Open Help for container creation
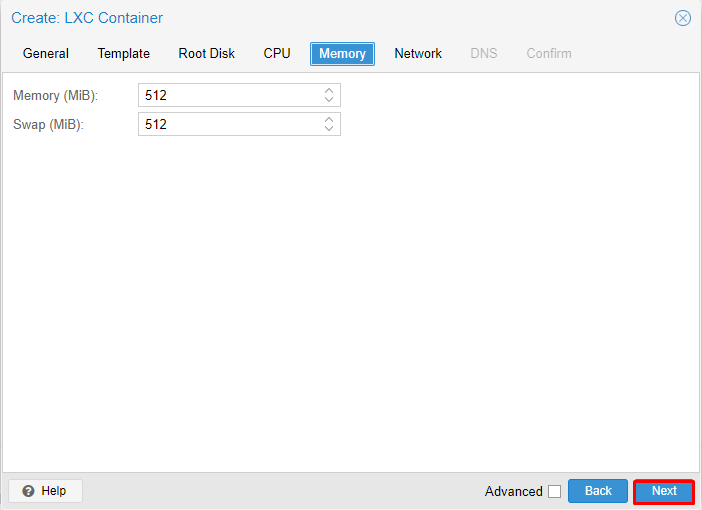Screen dimensions: 702x510 coord(45,491)
